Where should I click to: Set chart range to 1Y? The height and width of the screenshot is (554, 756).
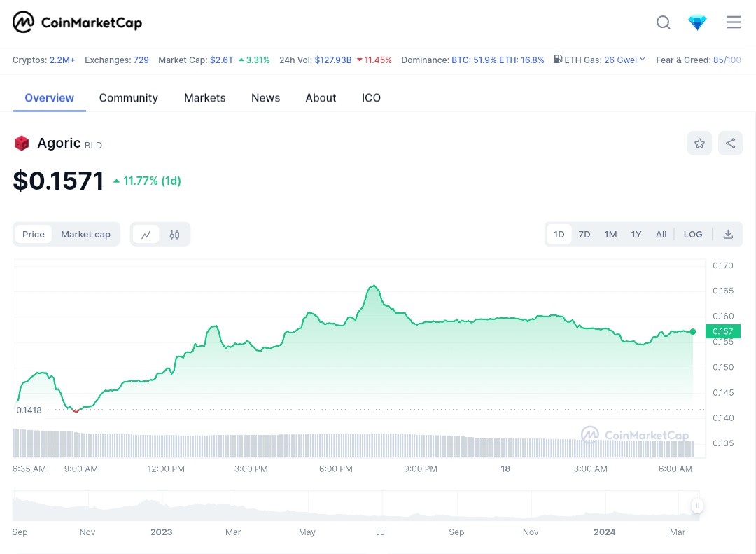coord(636,235)
